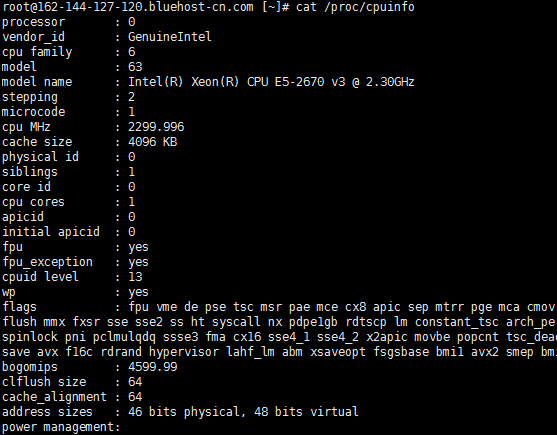557x435 pixels.
Task: Click the 'siblings' label
Action: coord(29,172)
